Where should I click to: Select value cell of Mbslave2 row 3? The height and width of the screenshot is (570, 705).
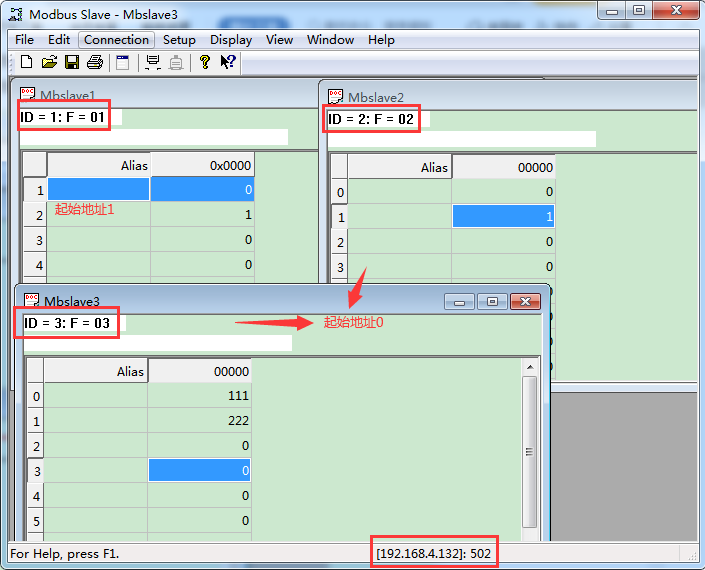(x=504, y=267)
